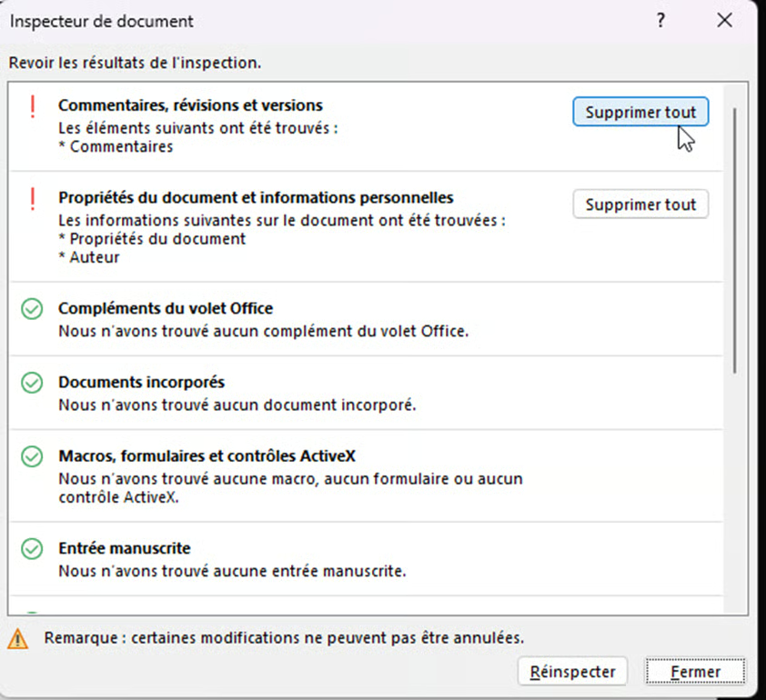Click Supprimer tout for Propriétés du document
Viewport: 766px width, 700px height.
pyautogui.click(x=640, y=205)
